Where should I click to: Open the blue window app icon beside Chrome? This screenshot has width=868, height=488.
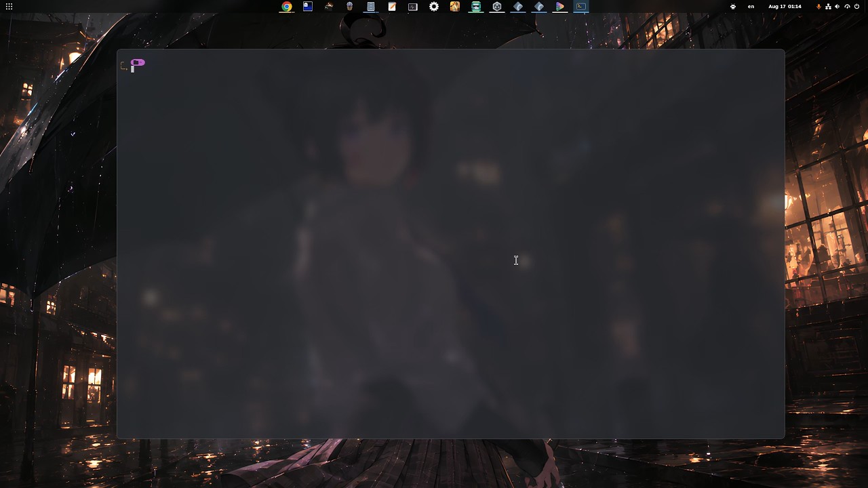pos(308,7)
